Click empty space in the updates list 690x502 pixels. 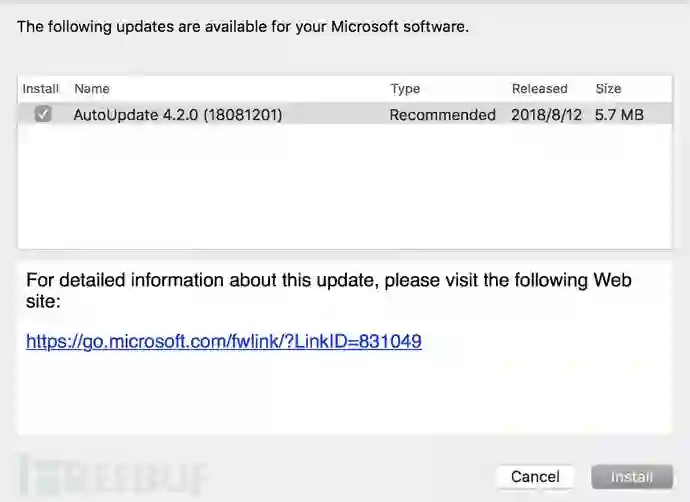(x=340, y=190)
